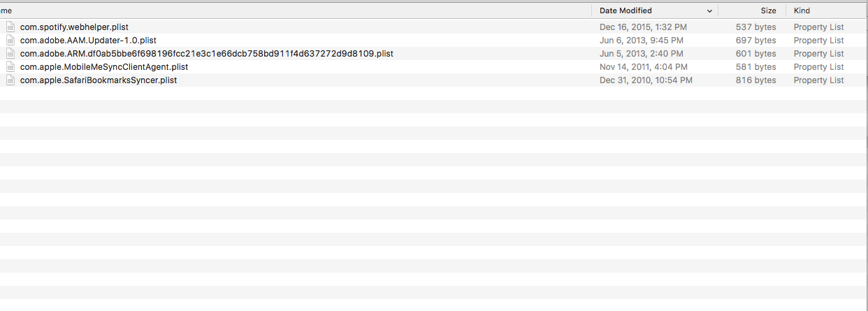Select com.adobe.AAM.Updater-1.0.plist filename

tap(88, 40)
